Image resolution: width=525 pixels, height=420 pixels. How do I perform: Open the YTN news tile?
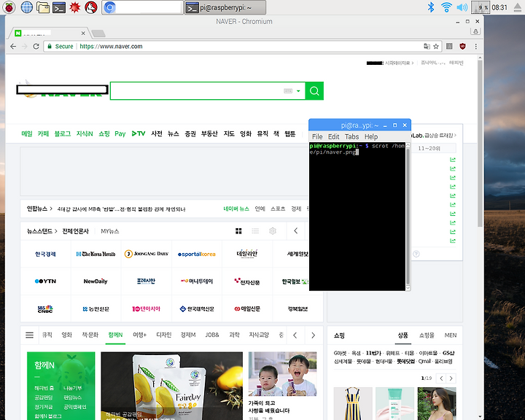tap(45, 281)
